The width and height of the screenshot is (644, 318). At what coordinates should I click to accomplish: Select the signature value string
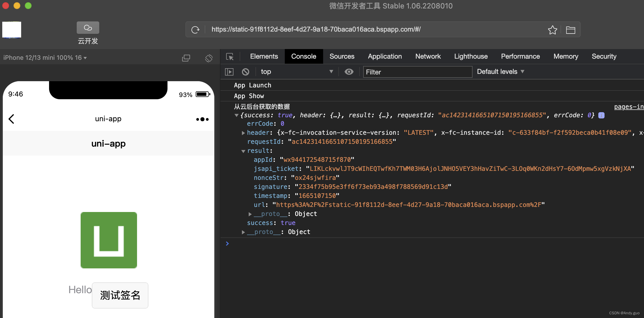(373, 187)
